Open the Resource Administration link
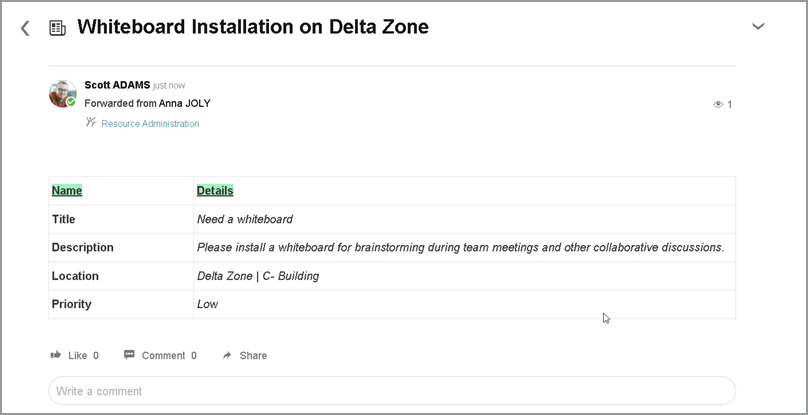Viewport: 808px width, 415px height. (x=150, y=124)
